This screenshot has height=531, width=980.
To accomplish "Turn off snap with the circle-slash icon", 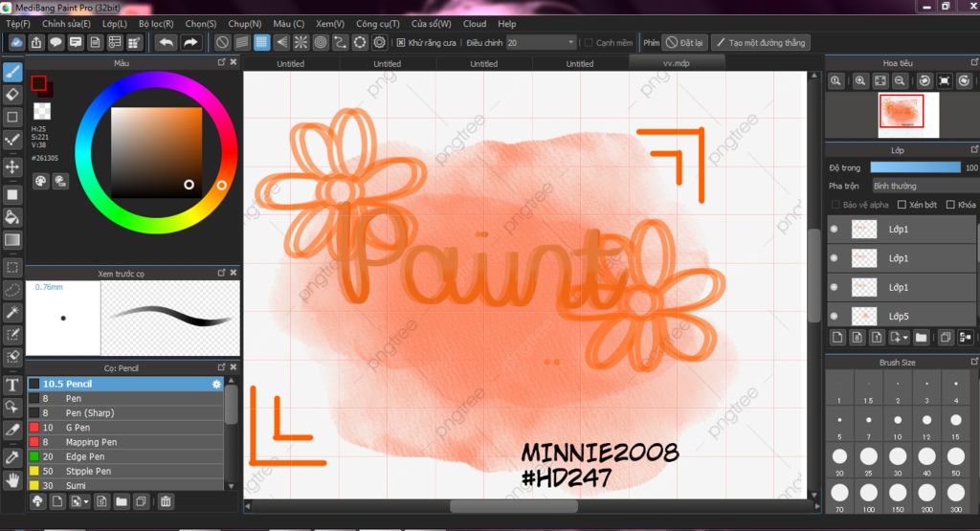I will [x=222, y=42].
